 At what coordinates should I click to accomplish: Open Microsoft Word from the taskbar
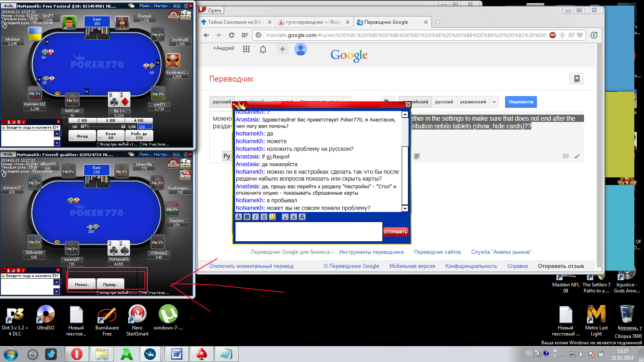click(x=177, y=354)
